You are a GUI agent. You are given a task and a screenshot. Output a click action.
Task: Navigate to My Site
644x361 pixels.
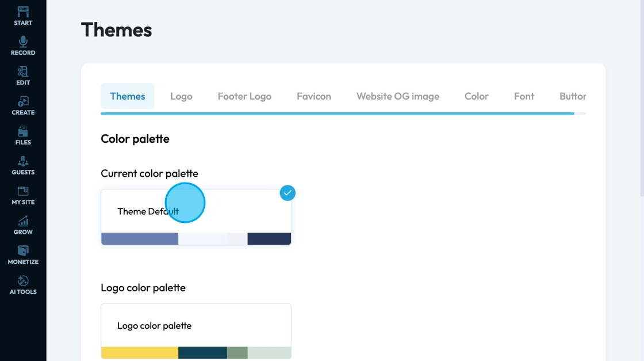point(23,192)
